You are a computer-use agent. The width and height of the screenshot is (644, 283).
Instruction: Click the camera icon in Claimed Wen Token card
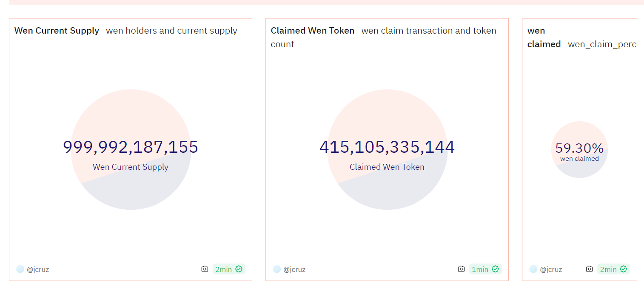(x=461, y=269)
